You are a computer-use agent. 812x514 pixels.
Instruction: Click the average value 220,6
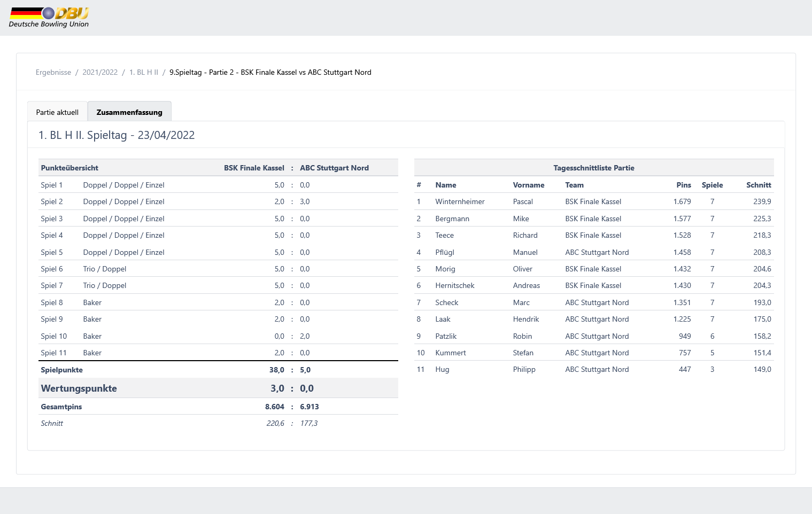coord(275,423)
